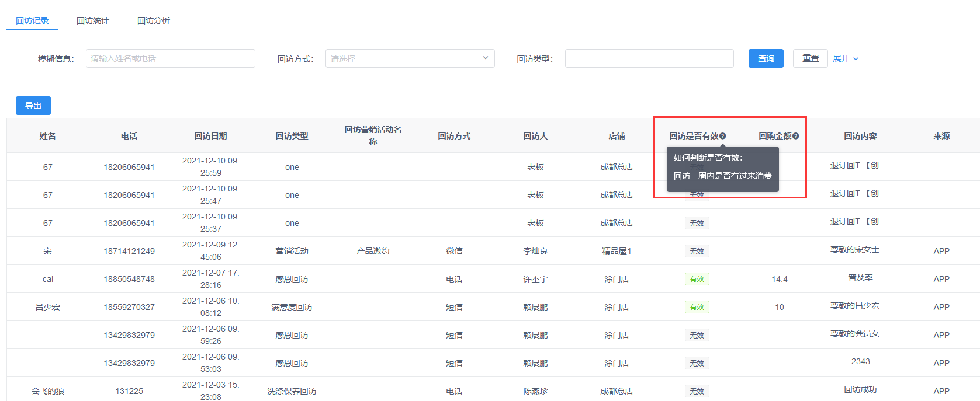Click content cell 尊敬的宋女士…

coord(858,249)
